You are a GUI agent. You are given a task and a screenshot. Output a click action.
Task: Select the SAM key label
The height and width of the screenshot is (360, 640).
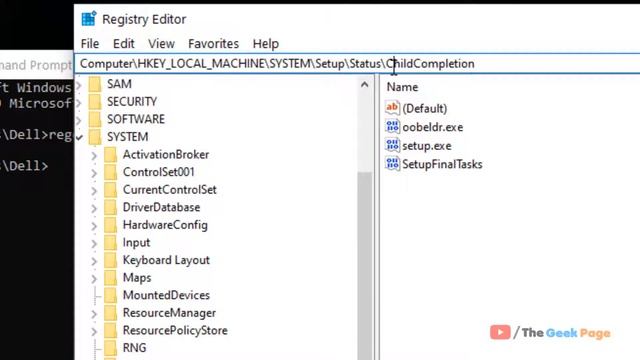click(119, 84)
